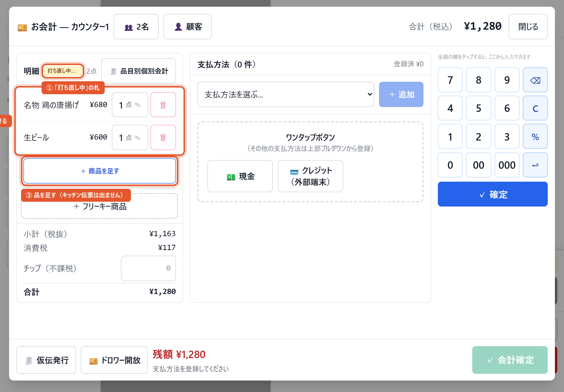Tap the percent key on the numpad
The width and height of the screenshot is (564, 392).
[535, 136]
